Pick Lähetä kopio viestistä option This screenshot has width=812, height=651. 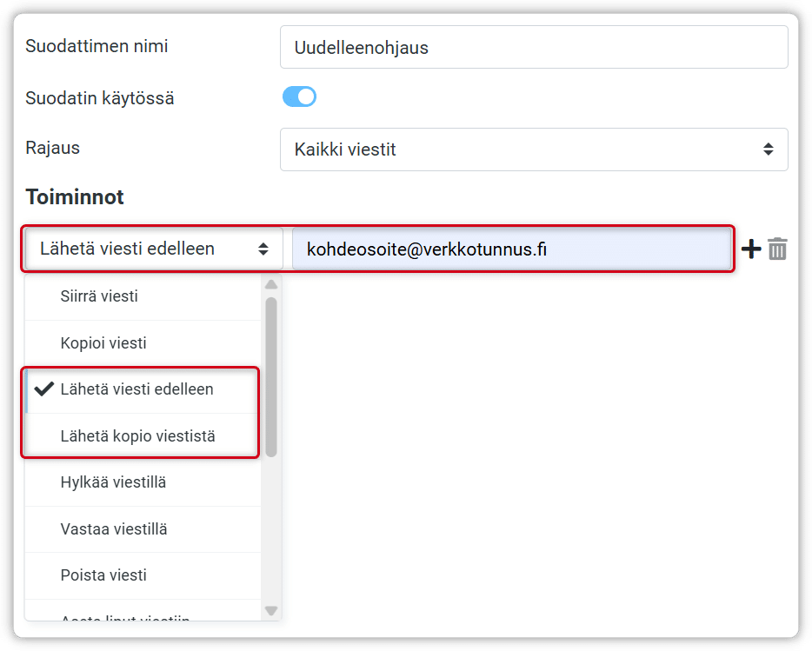(x=137, y=435)
